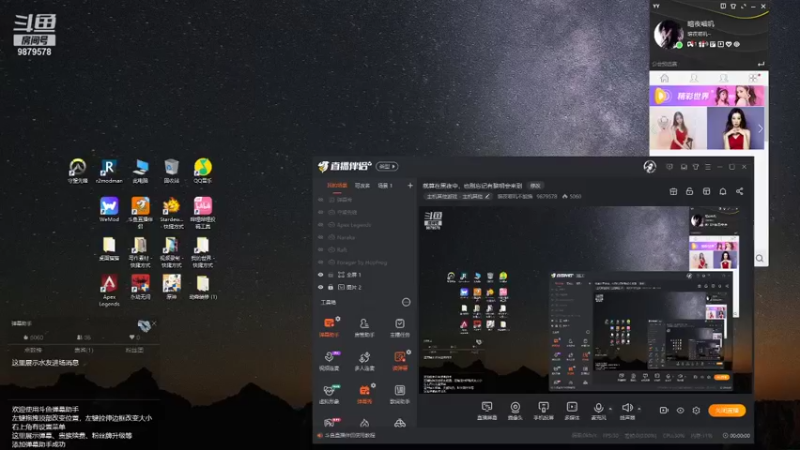Open the home tab in the chat window
Viewport: 800px width, 450px height.
664,78
